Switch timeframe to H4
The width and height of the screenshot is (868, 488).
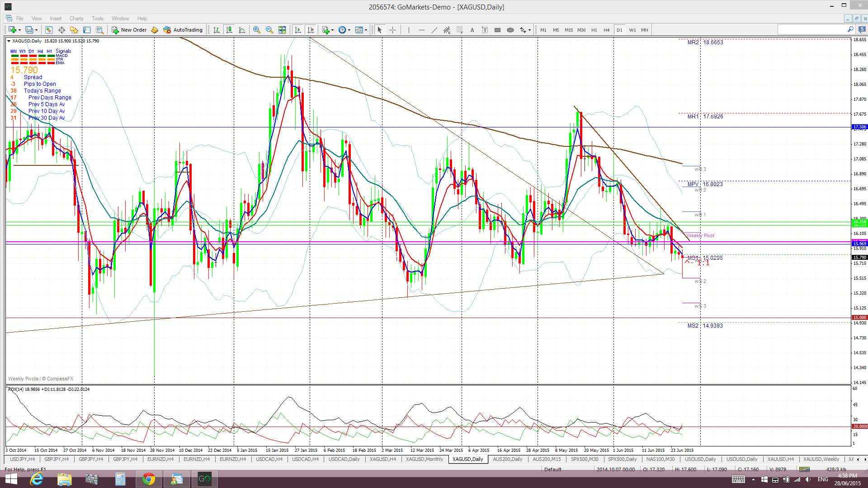coord(606,30)
